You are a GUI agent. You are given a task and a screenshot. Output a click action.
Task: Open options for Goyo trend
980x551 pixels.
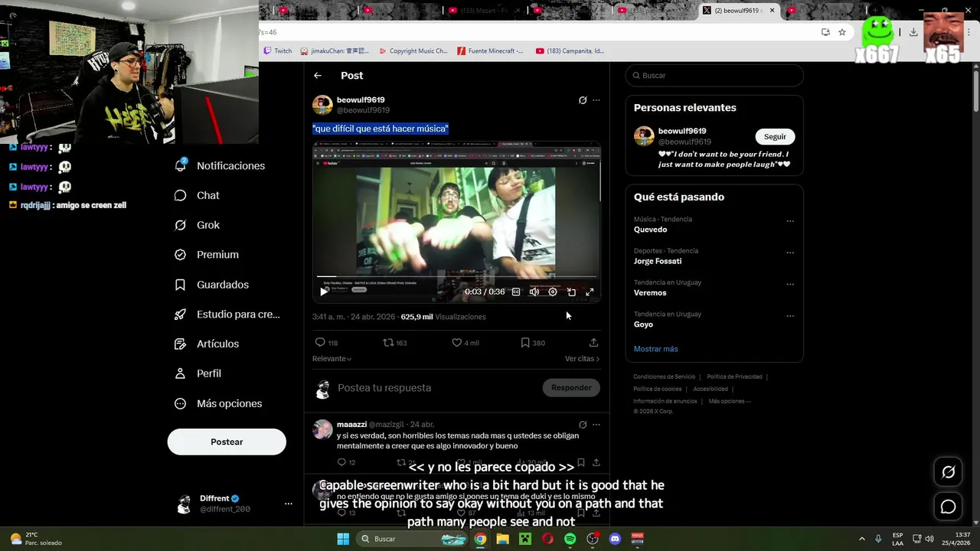coord(790,315)
